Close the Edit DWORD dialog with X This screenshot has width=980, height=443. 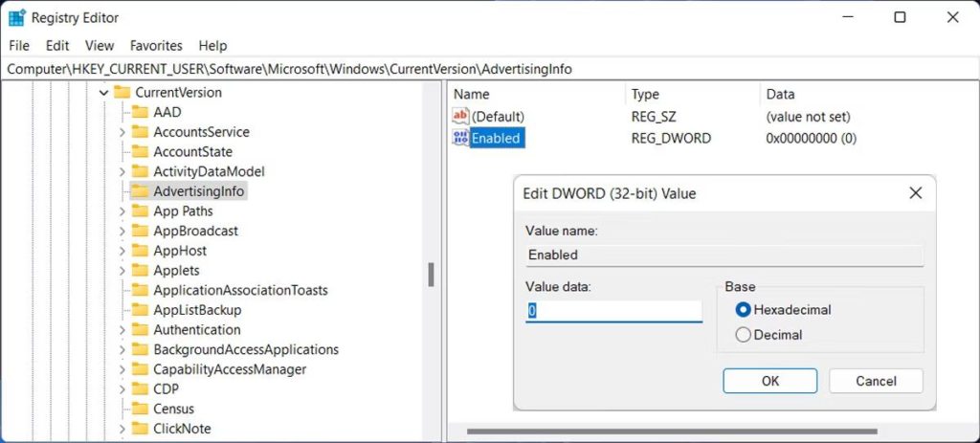click(x=915, y=193)
